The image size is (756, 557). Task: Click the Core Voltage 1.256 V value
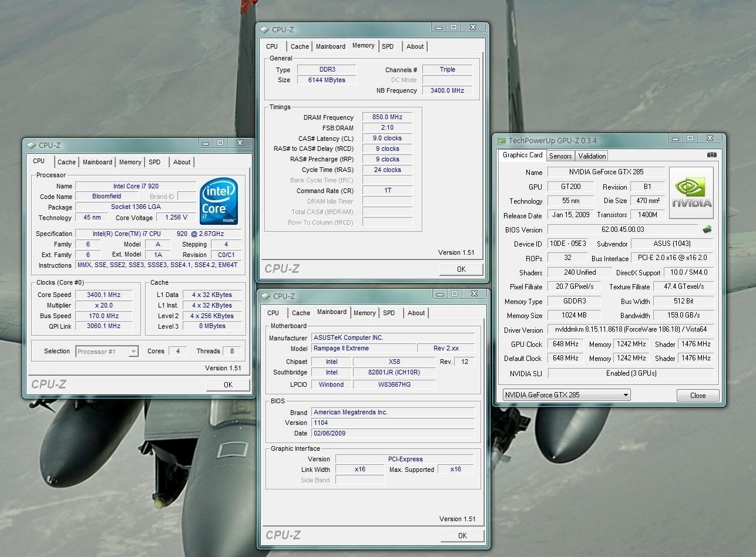click(177, 217)
